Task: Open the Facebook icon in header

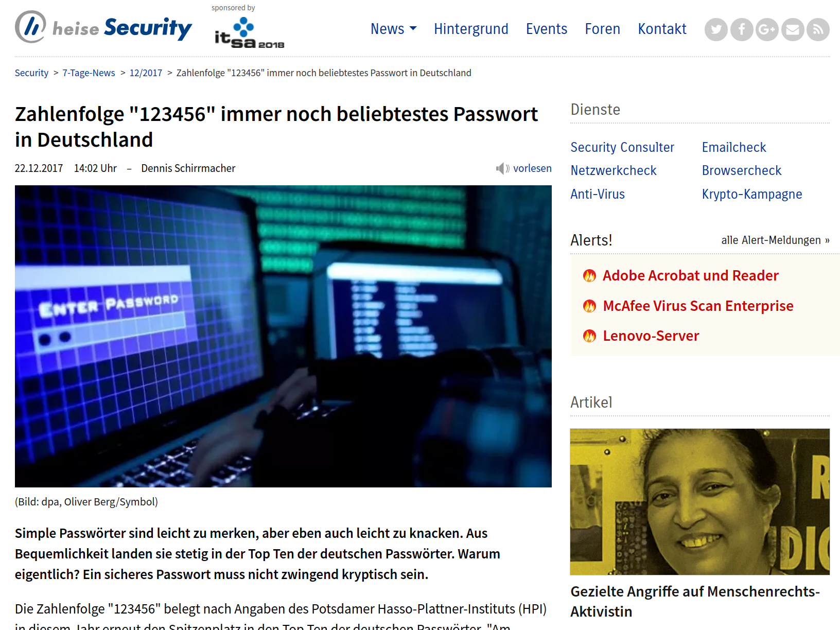Action: pos(742,29)
